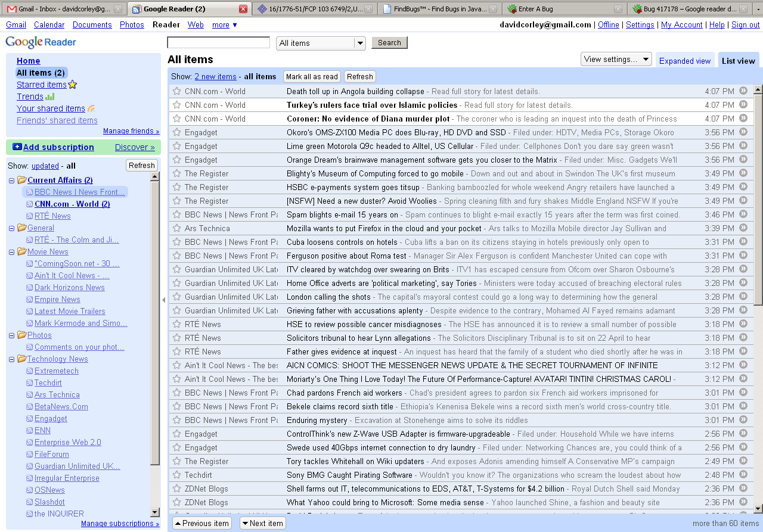Open original article arrow for Turkey's rulers story
Viewport: 763px width, 532px height.
[x=743, y=105]
